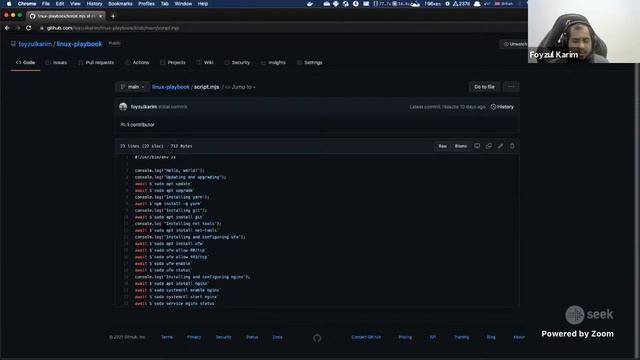Screen dimensions: 640x360
Task: Open Chrome File menu
Action: point(46,4)
